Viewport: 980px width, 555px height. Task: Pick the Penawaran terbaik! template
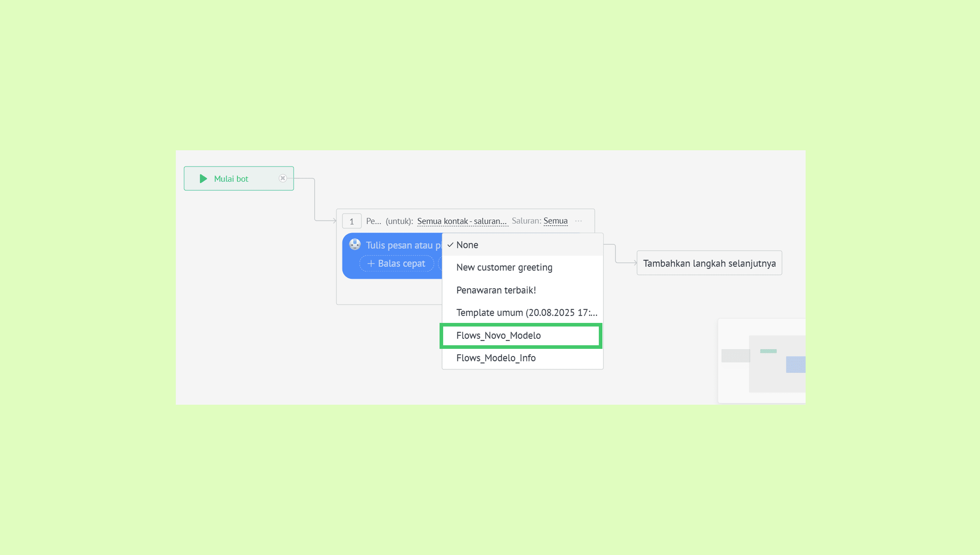coord(496,290)
